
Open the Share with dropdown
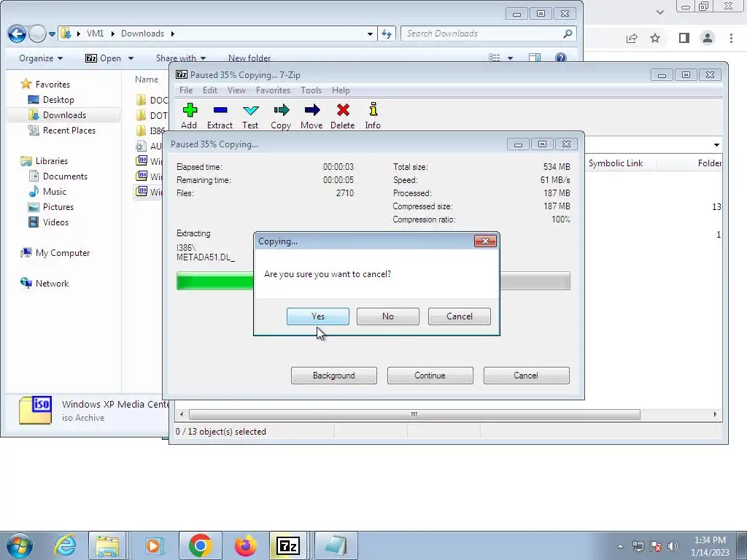[181, 58]
